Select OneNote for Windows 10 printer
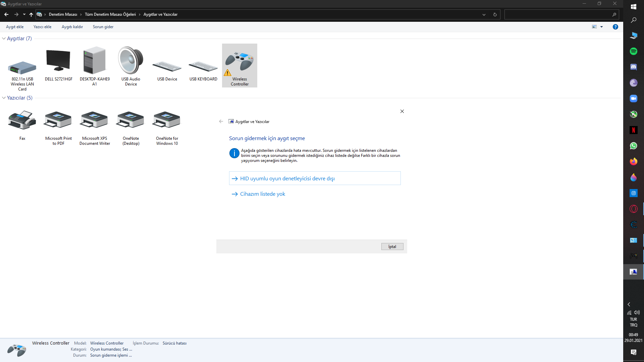Screen dimensions: 644x362 [x=167, y=120]
